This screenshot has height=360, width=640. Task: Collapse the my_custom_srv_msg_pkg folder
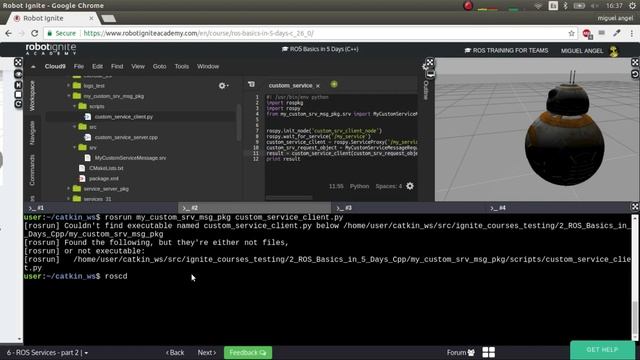point(69,96)
